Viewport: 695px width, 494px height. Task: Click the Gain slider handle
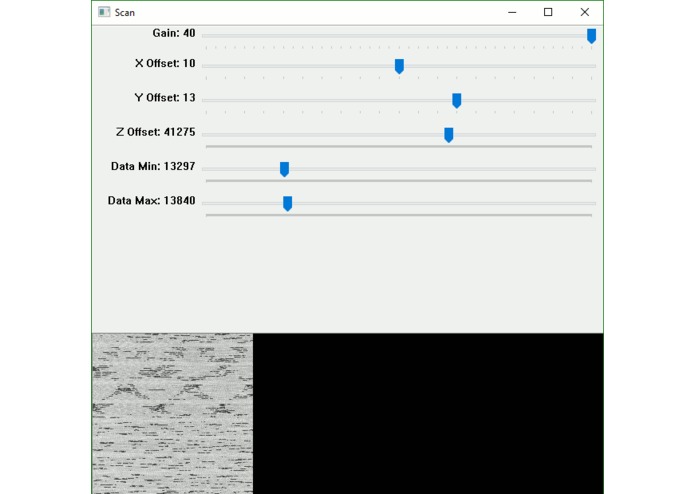(x=591, y=36)
